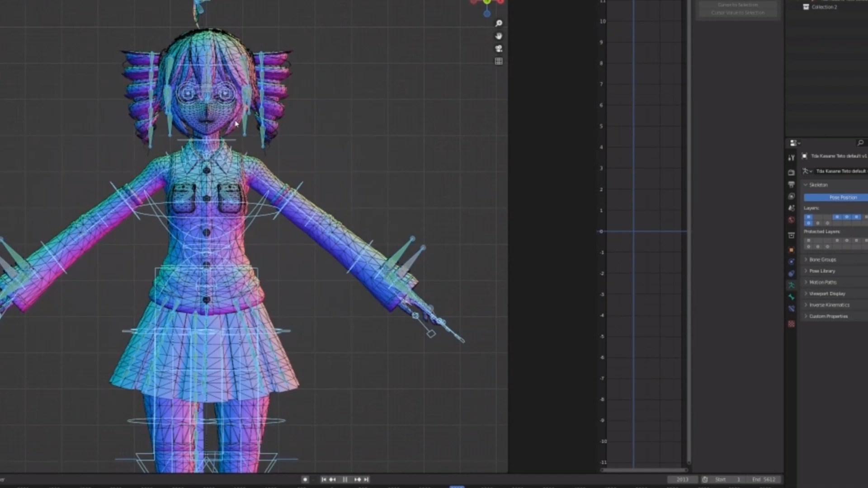
Task: Open the properties editor type dropdown
Action: click(x=795, y=143)
